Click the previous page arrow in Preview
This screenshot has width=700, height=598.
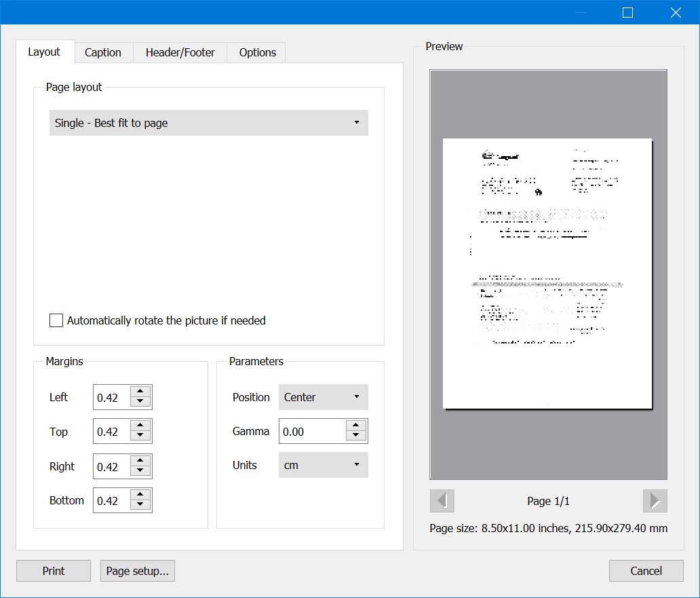pos(442,501)
